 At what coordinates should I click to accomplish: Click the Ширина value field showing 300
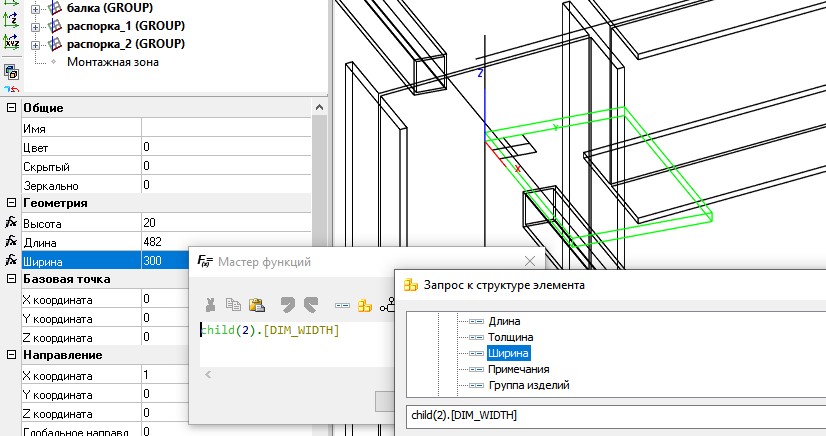pos(165,260)
